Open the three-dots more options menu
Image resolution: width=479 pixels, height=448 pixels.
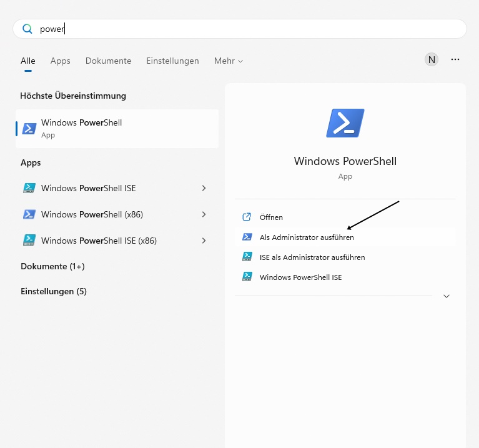tap(455, 60)
